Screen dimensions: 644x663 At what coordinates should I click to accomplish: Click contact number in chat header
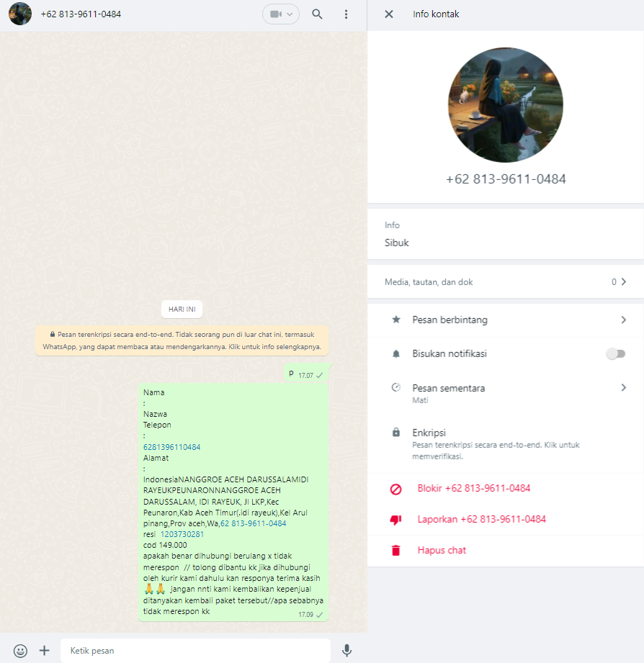pos(81,14)
